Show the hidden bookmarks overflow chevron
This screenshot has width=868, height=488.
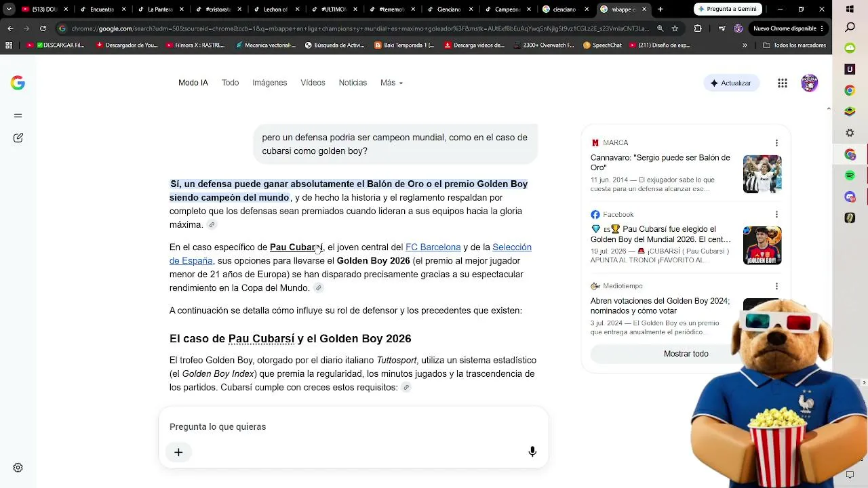745,45
